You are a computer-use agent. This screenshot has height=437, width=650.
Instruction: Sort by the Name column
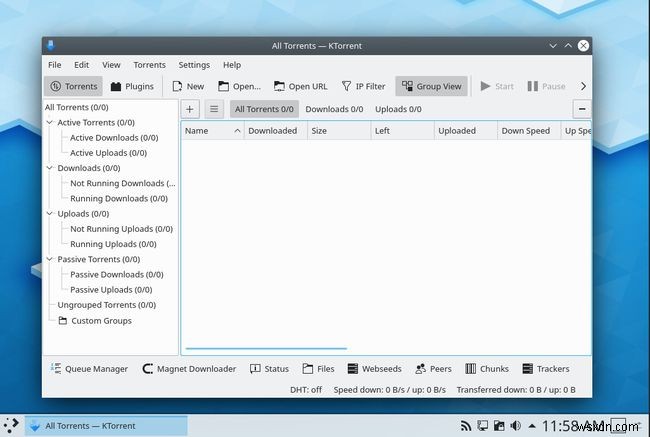tap(212, 131)
